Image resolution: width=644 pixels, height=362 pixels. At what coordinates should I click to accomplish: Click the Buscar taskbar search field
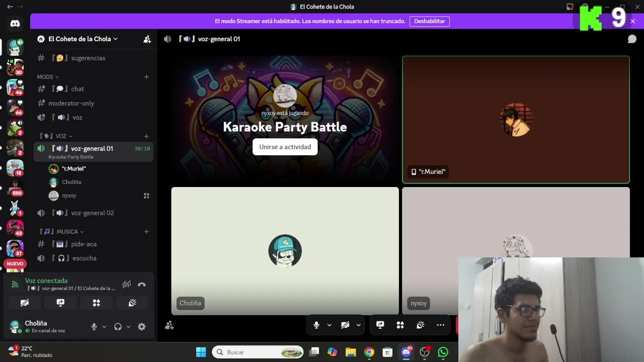258,352
